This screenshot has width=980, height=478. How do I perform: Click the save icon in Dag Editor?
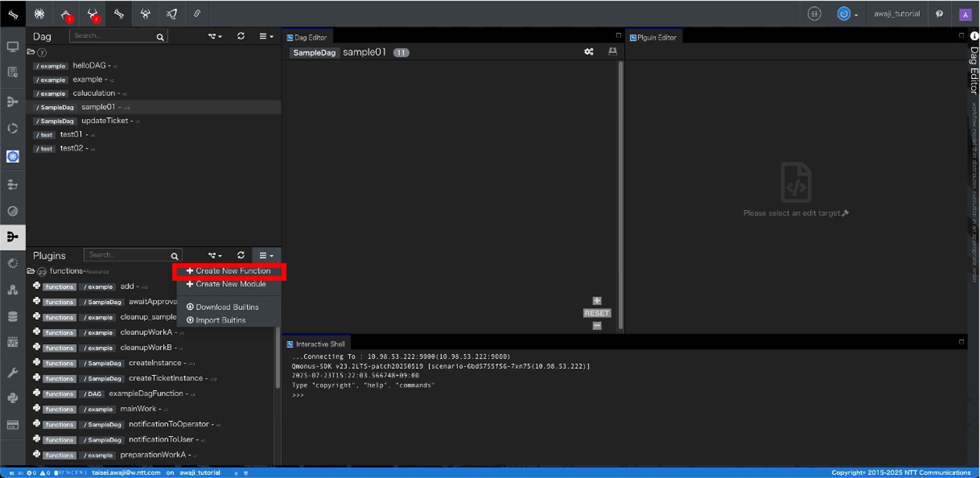(612, 52)
